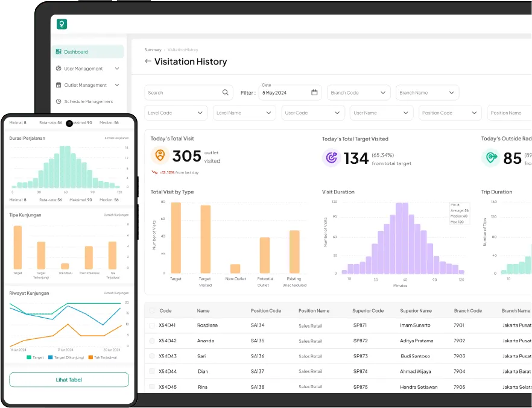Select Dashboard in the sidebar
The height and width of the screenshot is (408, 532).
pyautogui.click(x=88, y=52)
